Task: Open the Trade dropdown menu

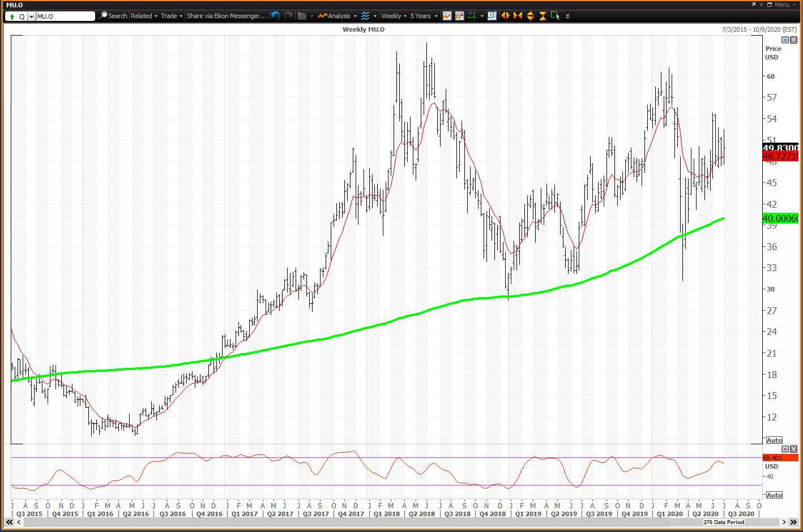Action: click(x=172, y=16)
